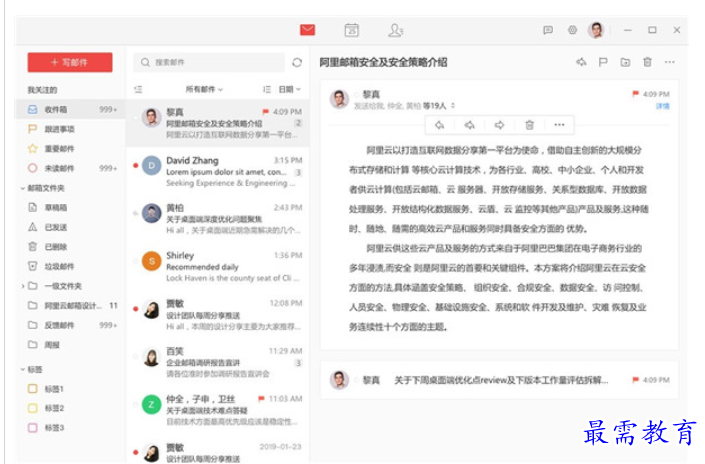705x464 pixels.
Task: Click 黎真 sender avatar in reading pane
Action: coord(339,98)
